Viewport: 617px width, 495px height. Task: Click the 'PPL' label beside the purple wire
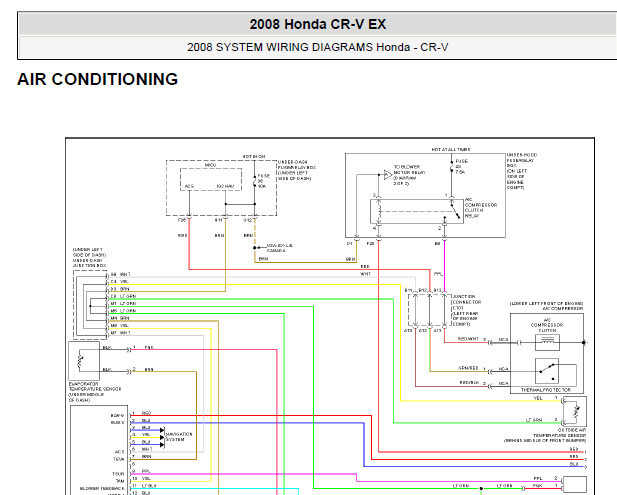pyautogui.click(x=438, y=274)
